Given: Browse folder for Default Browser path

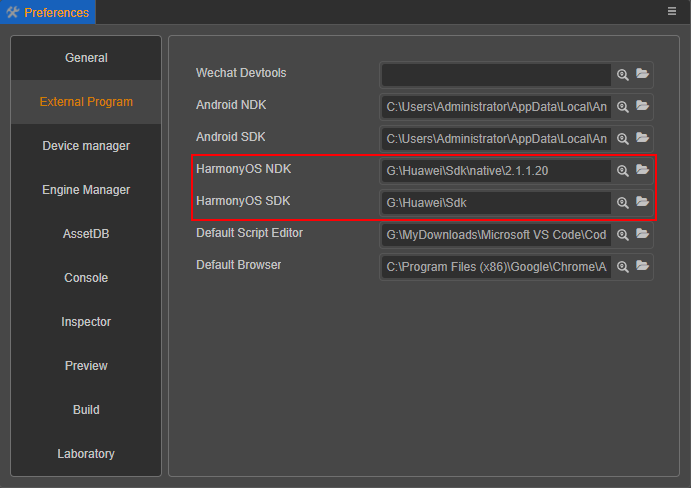Looking at the screenshot, I should coord(642,266).
